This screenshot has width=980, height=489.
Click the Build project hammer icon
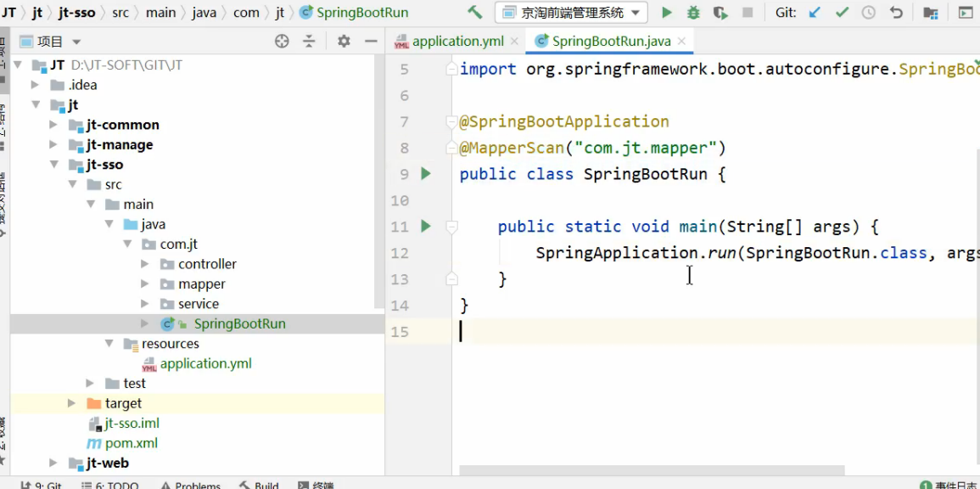pos(475,12)
